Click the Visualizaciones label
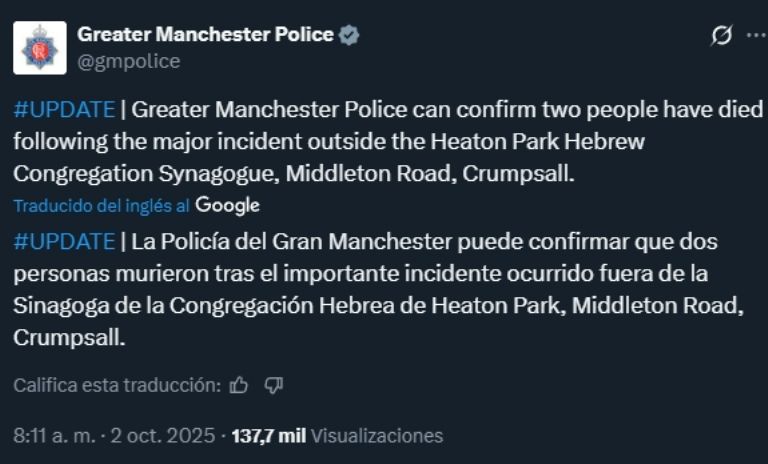This screenshot has height=464, width=768. coord(376,436)
